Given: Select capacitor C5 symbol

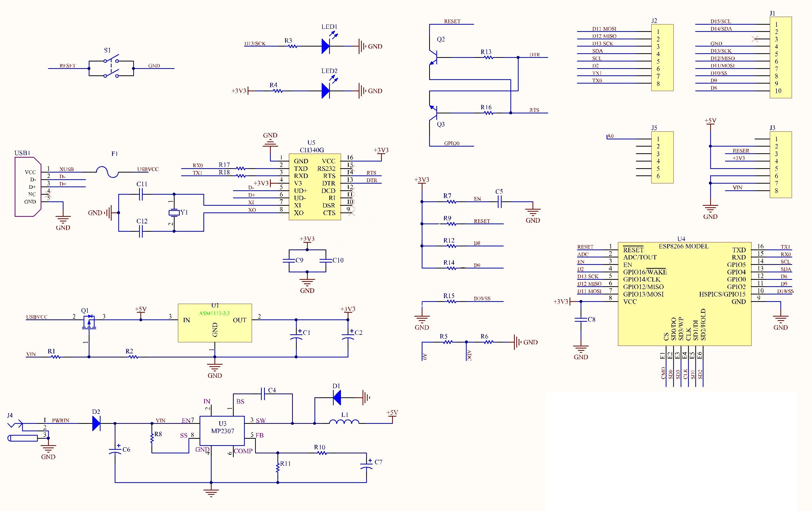Looking at the screenshot, I should point(499,202).
